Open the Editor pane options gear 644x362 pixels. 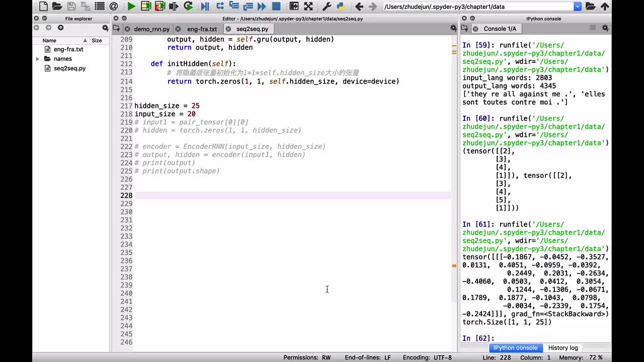(x=453, y=28)
